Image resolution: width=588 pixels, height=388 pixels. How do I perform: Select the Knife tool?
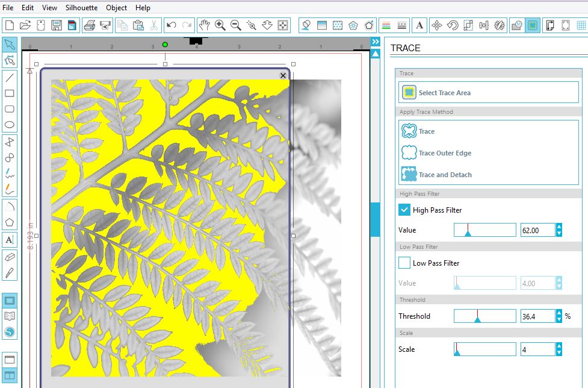tap(10, 273)
